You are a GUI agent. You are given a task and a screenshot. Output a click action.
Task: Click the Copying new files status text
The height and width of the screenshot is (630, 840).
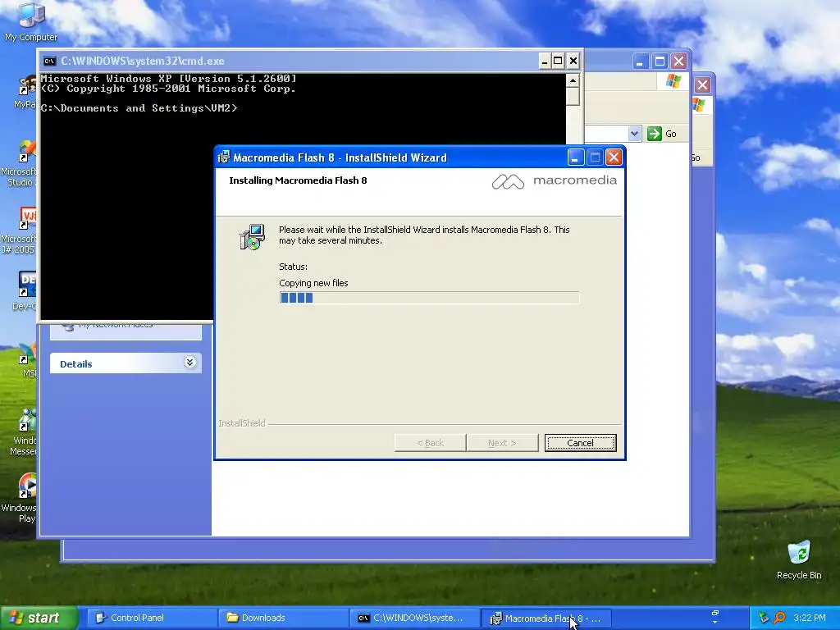[x=313, y=283]
